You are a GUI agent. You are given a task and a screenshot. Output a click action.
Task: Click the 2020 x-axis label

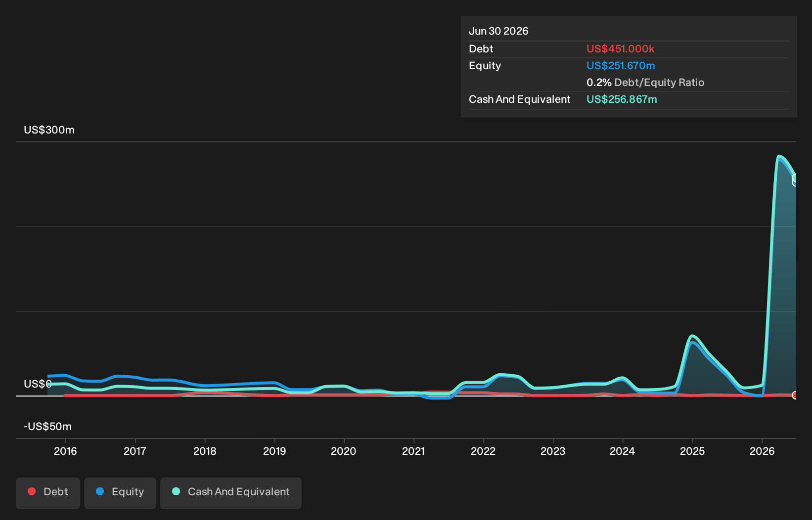click(344, 451)
